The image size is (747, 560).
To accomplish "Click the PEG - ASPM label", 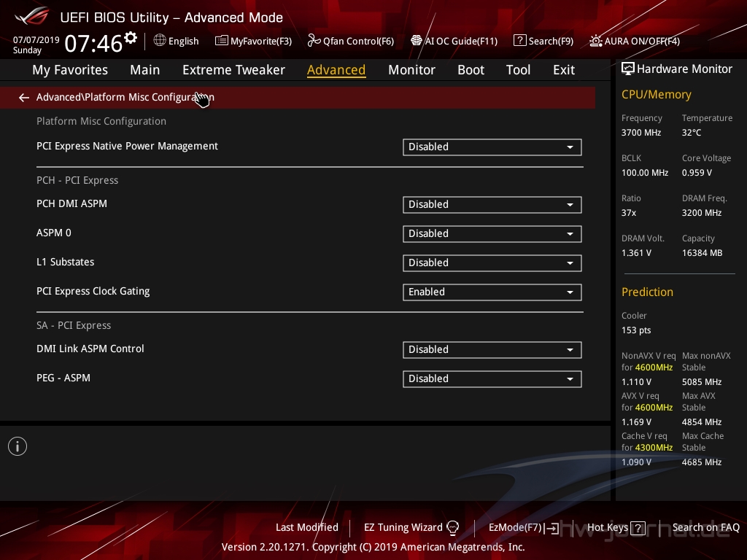I will click(63, 378).
